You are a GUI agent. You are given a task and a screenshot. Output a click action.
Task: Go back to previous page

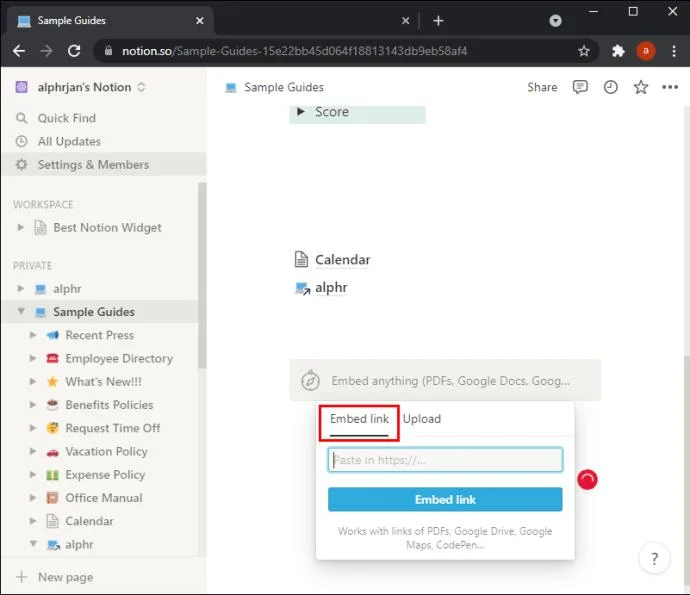coord(19,51)
